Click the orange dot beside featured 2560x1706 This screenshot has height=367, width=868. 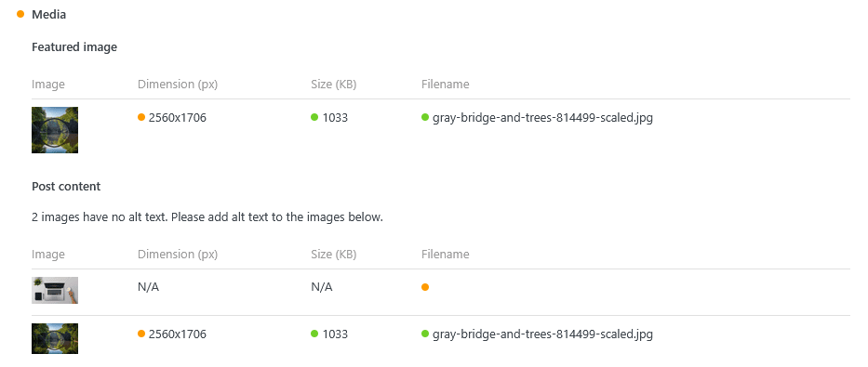pyautogui.click(x=141, y=117)
